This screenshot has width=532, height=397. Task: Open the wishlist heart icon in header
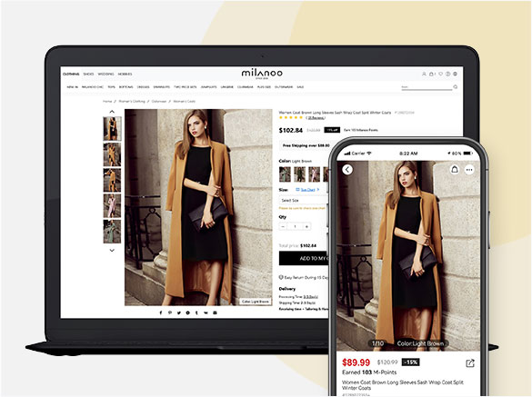pyautogui.click(x=440, y=74)
